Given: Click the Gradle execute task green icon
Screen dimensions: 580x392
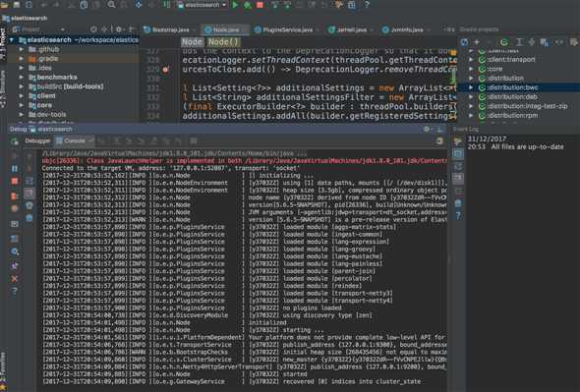Looking at the screenshot, I should click(x=504, y=42).
